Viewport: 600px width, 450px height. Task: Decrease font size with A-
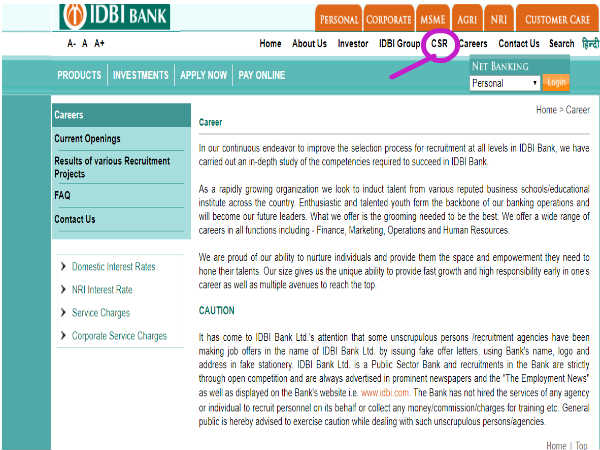click(x=71, y=43)
